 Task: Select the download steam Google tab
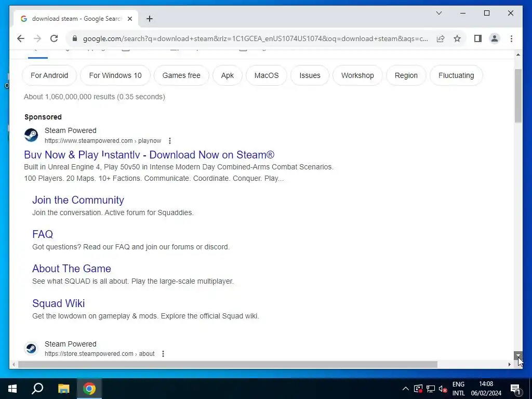[x=76, y=19]
